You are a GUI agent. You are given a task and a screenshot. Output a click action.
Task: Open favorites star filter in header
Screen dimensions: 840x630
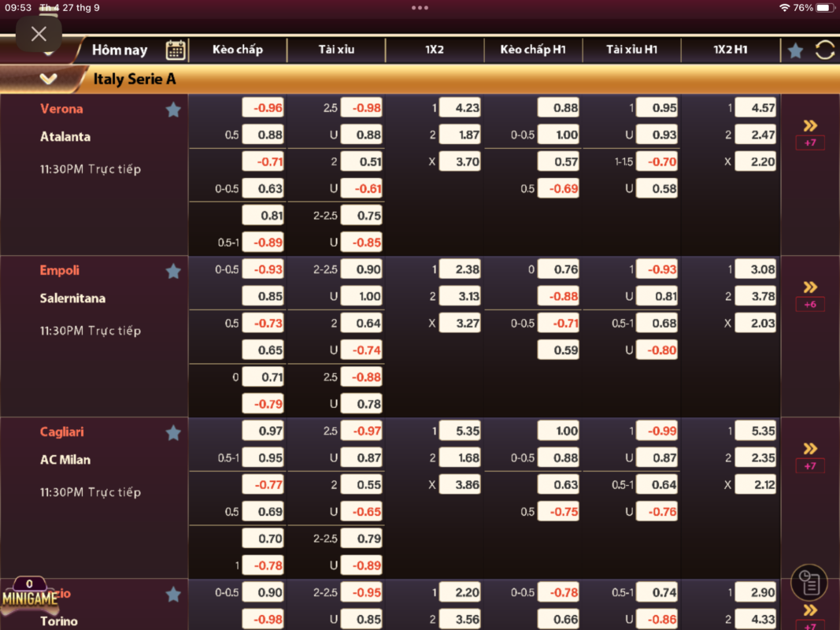point(795,50)
